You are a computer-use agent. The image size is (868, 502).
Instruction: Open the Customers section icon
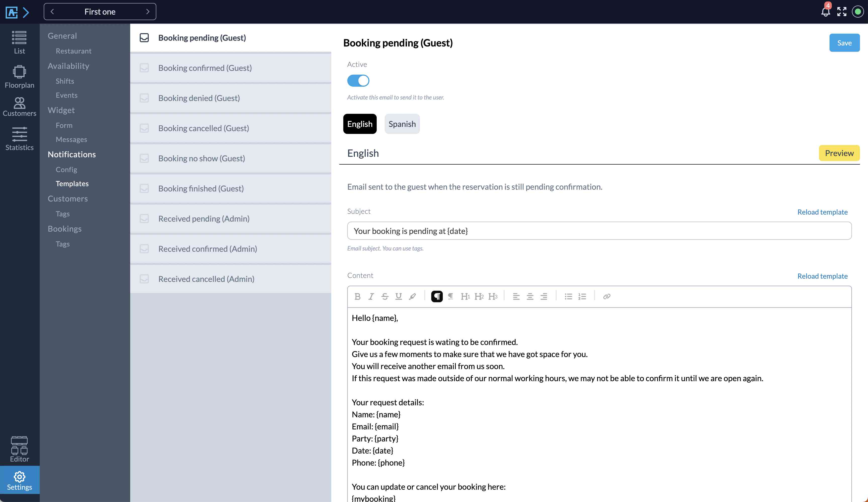click(x=19, y=107)
